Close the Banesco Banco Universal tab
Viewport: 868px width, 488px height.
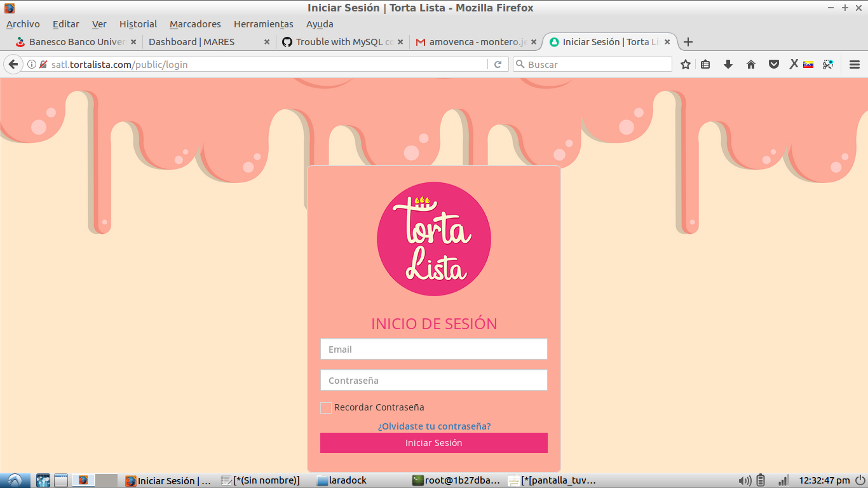point(133,42)
